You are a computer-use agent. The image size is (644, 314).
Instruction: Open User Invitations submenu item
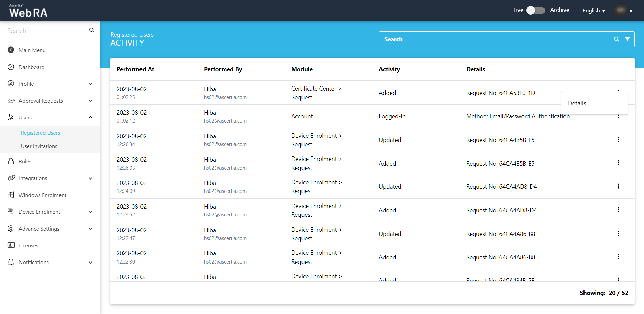(x=39, y=146)
